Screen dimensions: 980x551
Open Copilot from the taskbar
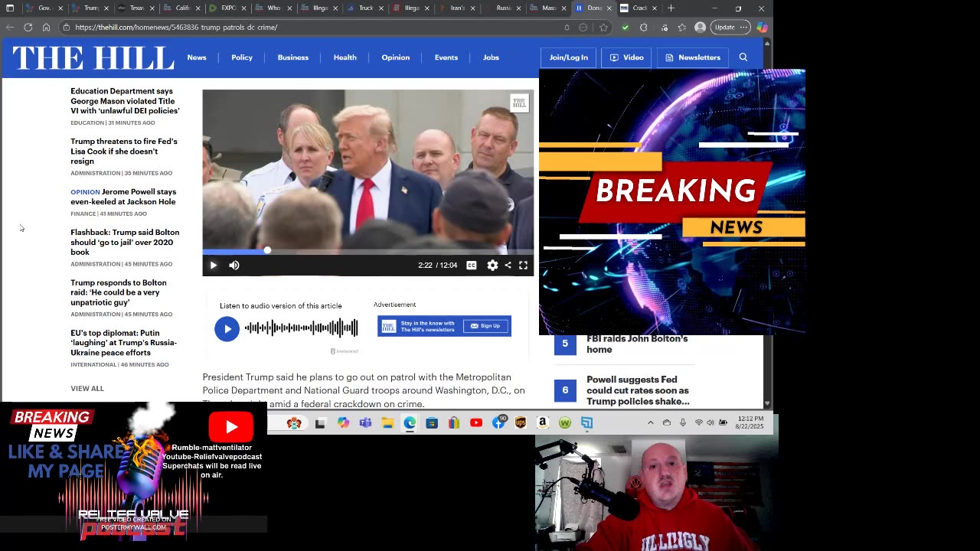pos(343,423)
